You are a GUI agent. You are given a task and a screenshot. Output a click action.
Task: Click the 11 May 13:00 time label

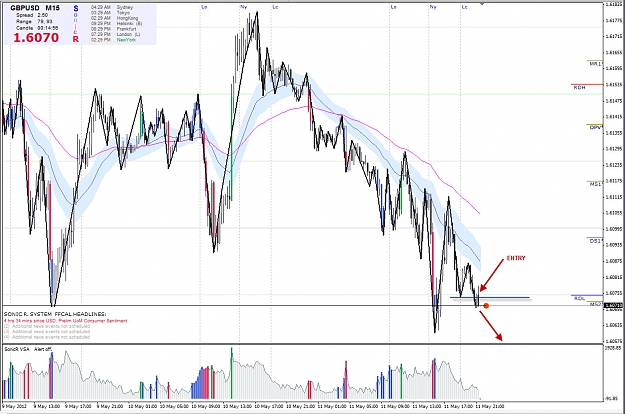(x=426, y=406)
